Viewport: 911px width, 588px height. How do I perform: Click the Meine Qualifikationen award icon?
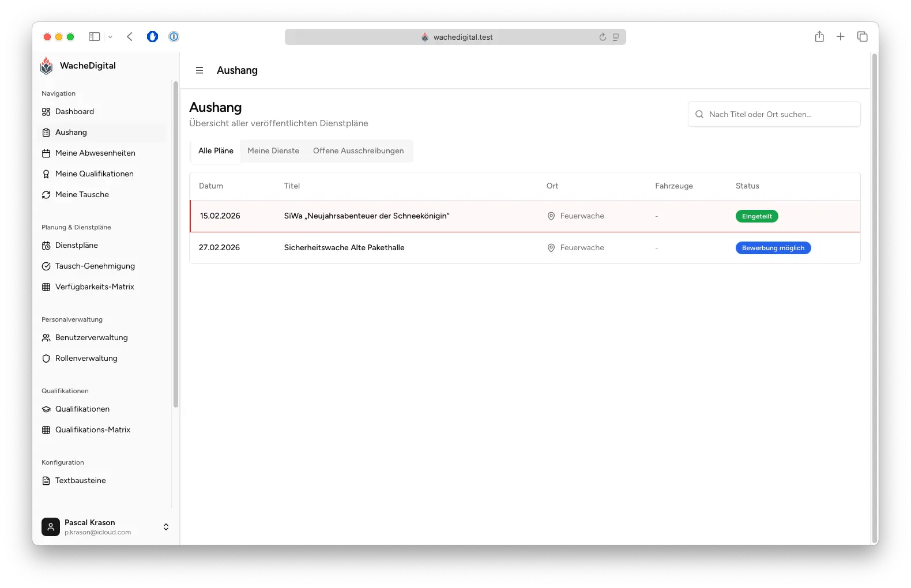[46, 174]
